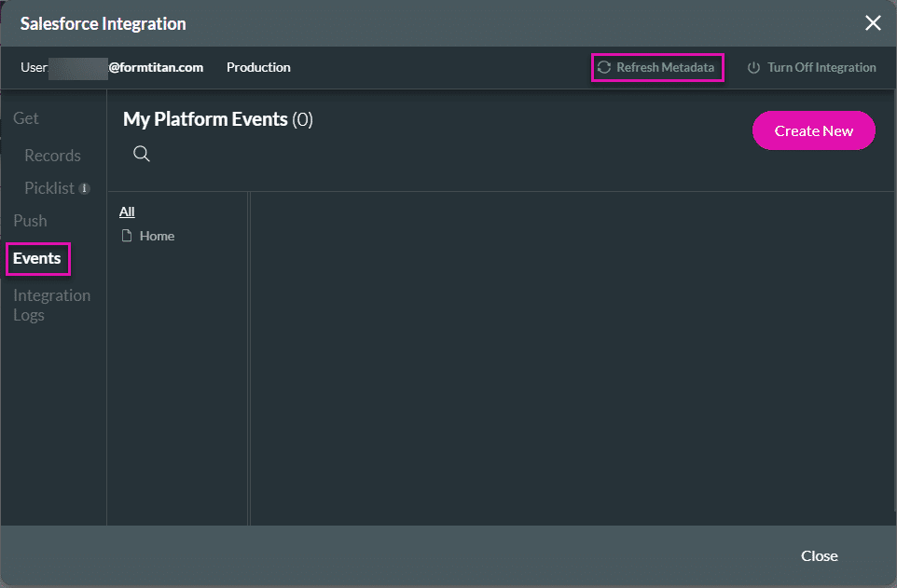
Task: Click the info icon next to Picklist
Action: pyautogui.click(x=86, y=187)
